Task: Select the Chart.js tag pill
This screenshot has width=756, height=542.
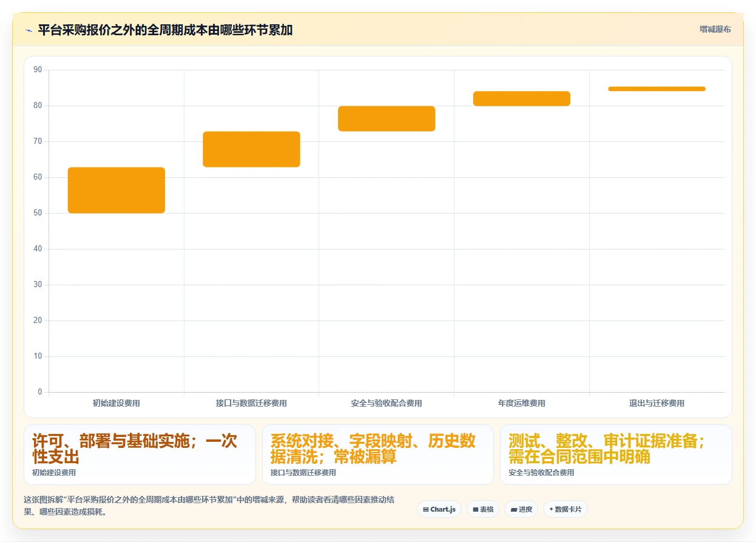Action: [439, 509]
